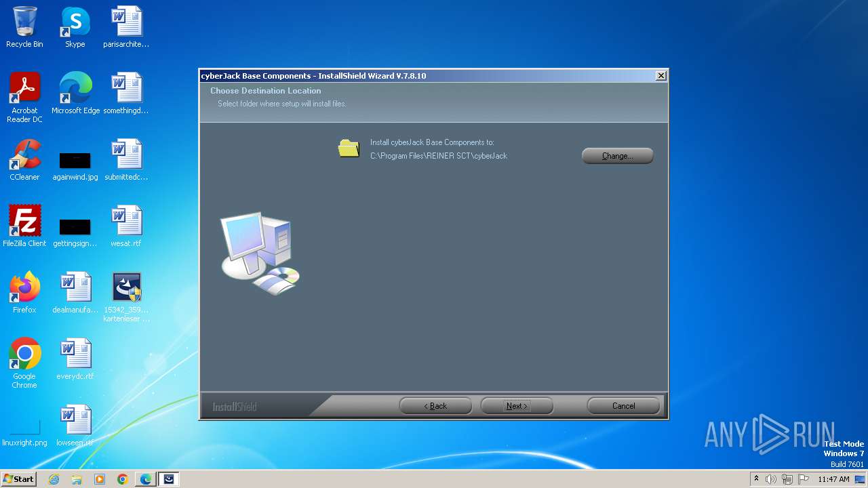
Task: Close the InstallShield Wizard window
Action: (660, 76)
